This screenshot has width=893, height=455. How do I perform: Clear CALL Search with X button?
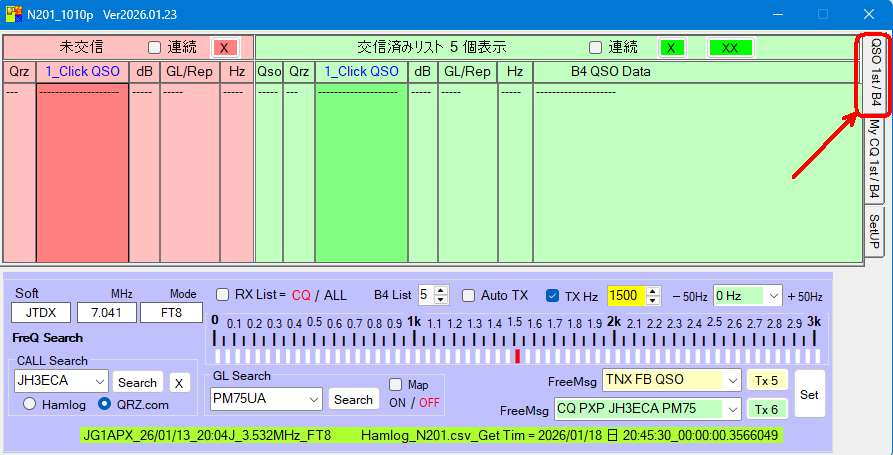coord(178,382)
